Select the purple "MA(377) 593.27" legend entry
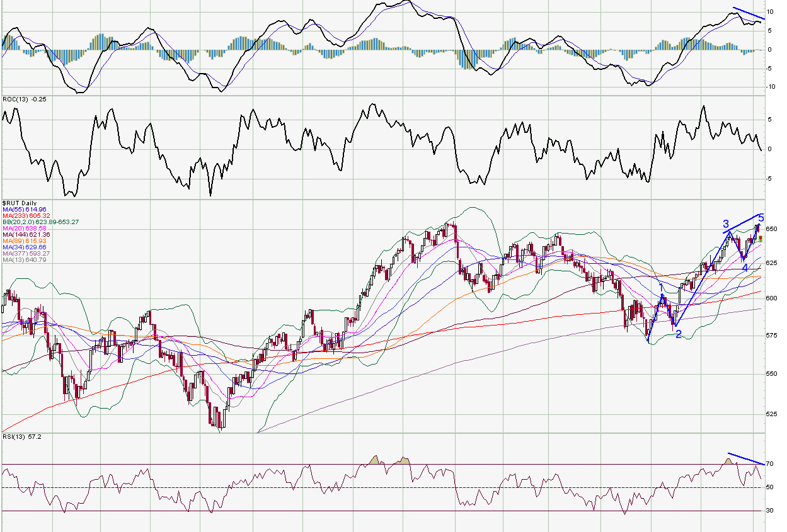 (x=26, y=253)
